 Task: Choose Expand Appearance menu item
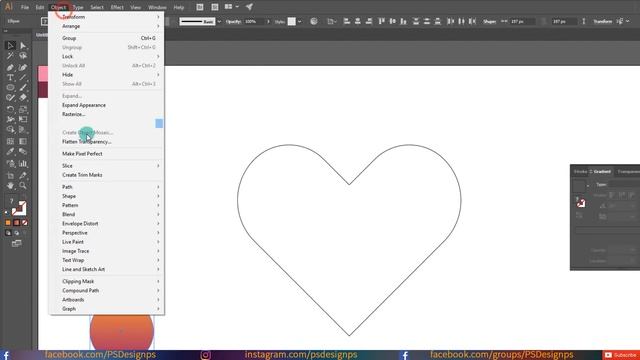107,105
